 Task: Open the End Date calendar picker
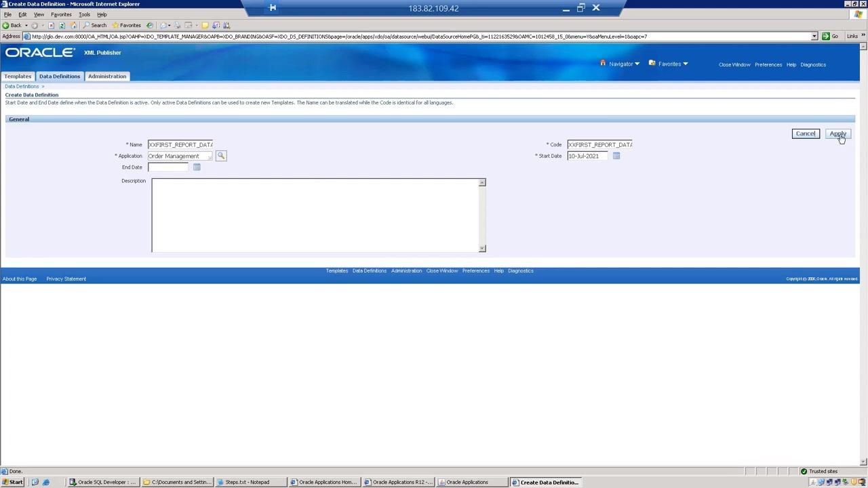[197, 167]
